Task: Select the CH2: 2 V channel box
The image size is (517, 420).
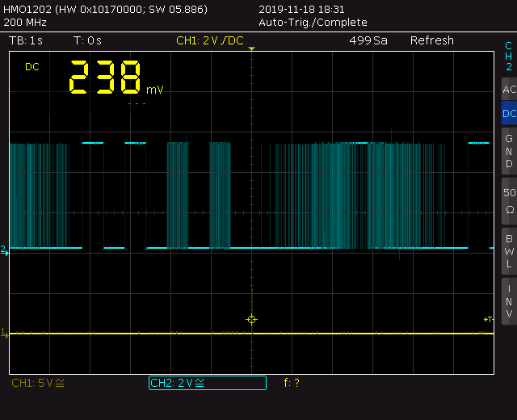Action: coord(208,383)
